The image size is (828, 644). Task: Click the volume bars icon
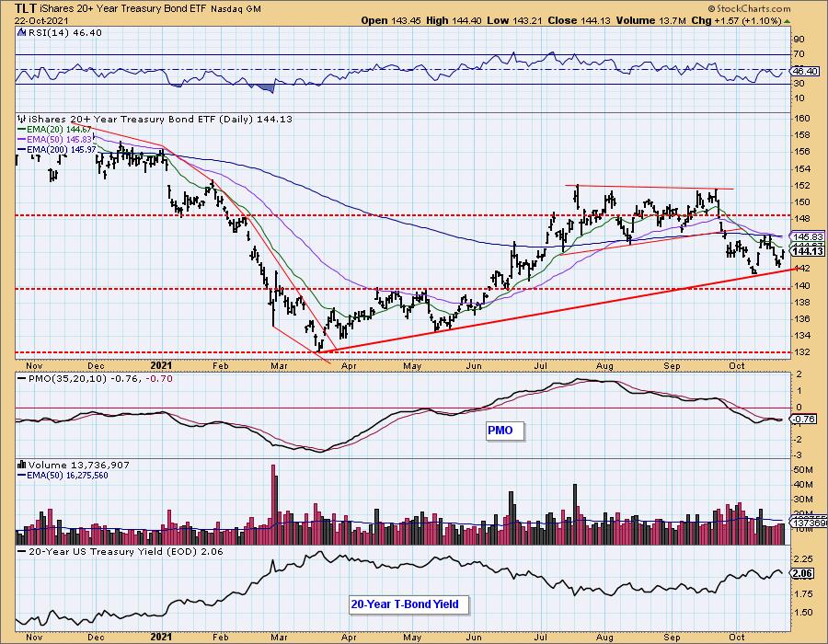click(22, 465)
